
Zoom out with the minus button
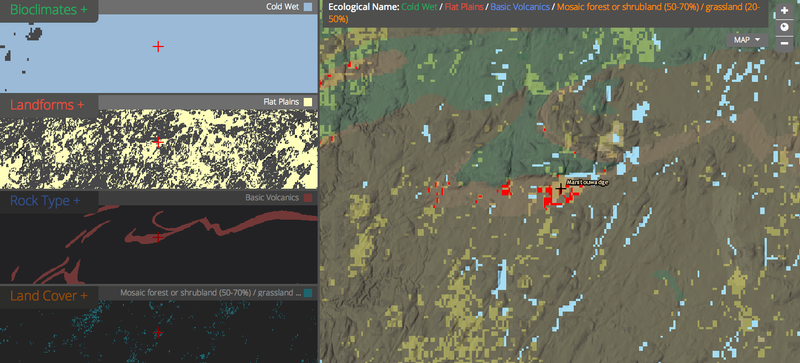784,43
